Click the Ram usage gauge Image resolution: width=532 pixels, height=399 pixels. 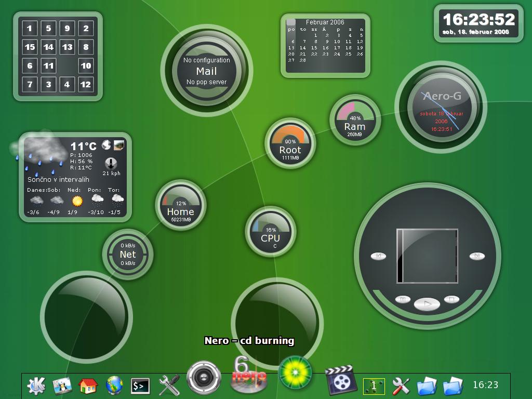[x=355, y=120]
